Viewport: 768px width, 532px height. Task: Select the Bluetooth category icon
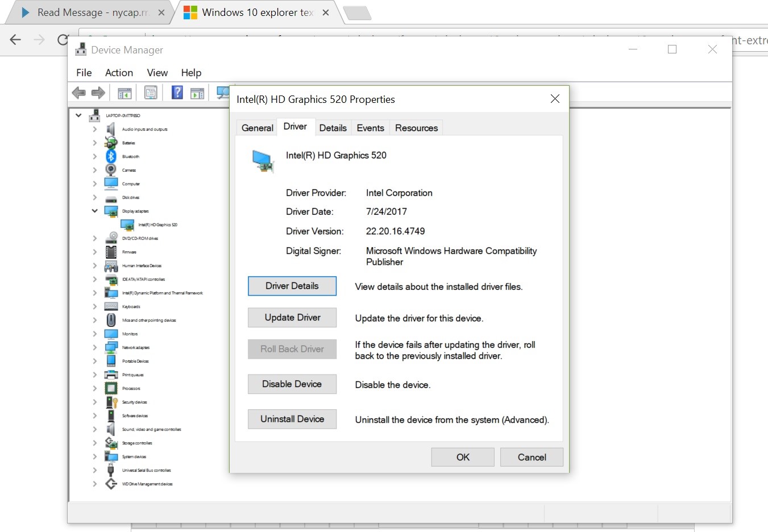coord(111,156)
